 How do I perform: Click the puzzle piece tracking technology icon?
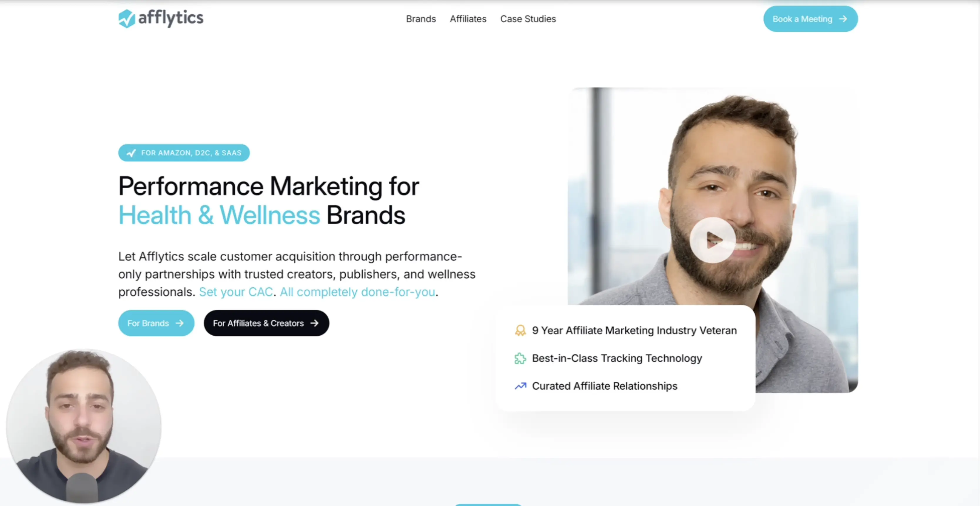pos(521,358)
